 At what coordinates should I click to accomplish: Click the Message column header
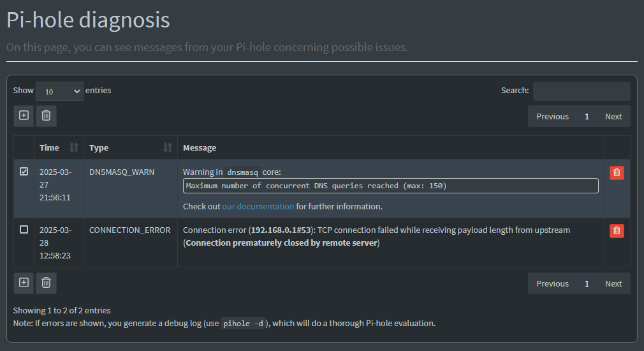point(200,147)
